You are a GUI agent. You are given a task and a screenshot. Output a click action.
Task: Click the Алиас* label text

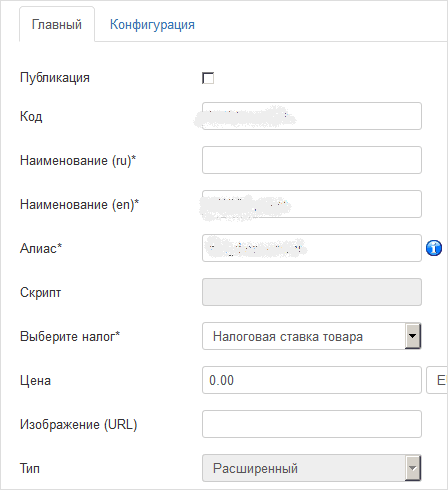pyautogui.click(x=41, y=248)
